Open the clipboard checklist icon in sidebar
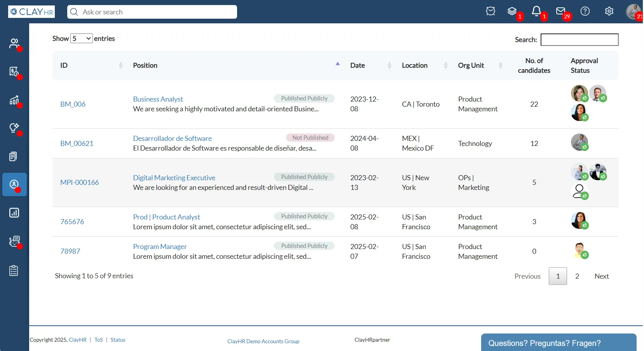 14,270
